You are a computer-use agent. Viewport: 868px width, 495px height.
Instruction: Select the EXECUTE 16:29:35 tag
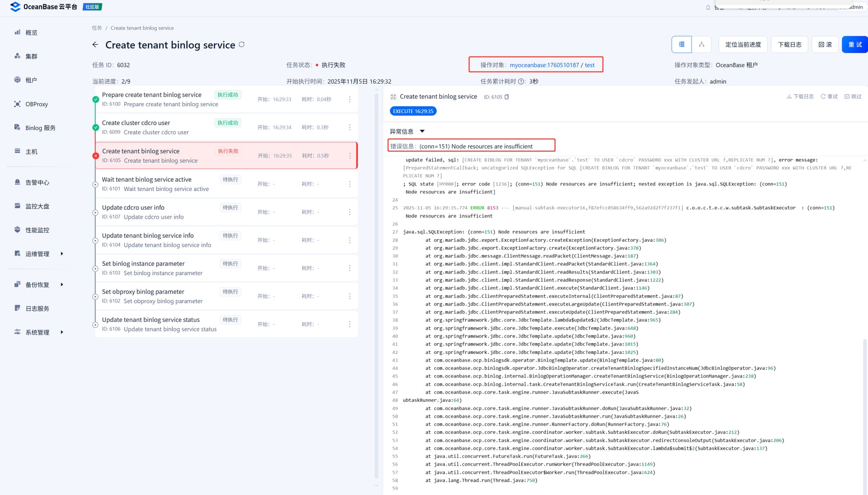click(413, 111)
